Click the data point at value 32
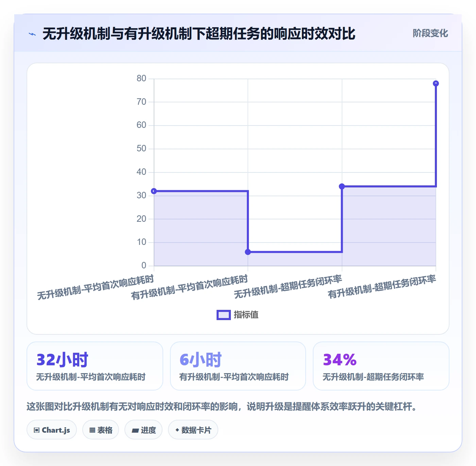The image size is (476, 466). [154, 191]
